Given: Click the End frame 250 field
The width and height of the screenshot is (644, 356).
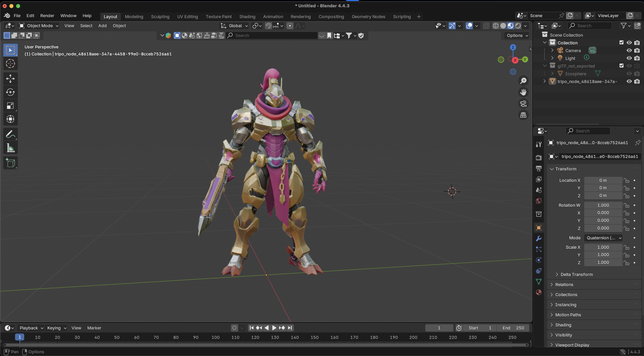Looking at the screenshot, I should pos(513,328).
